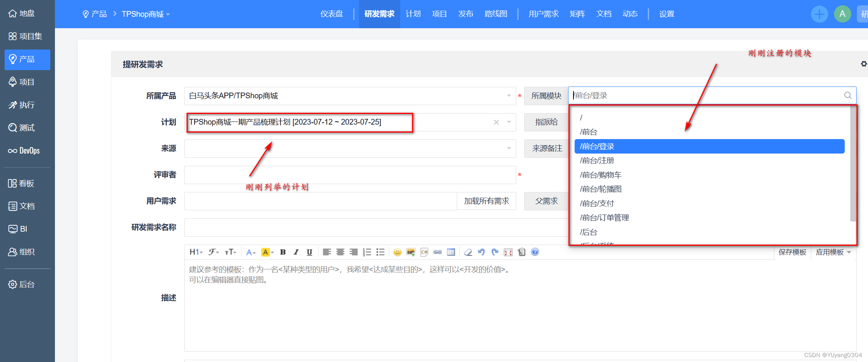Align text right in editor
The height and width of the screenshot is (362, 868).
(x=354, y=252)
